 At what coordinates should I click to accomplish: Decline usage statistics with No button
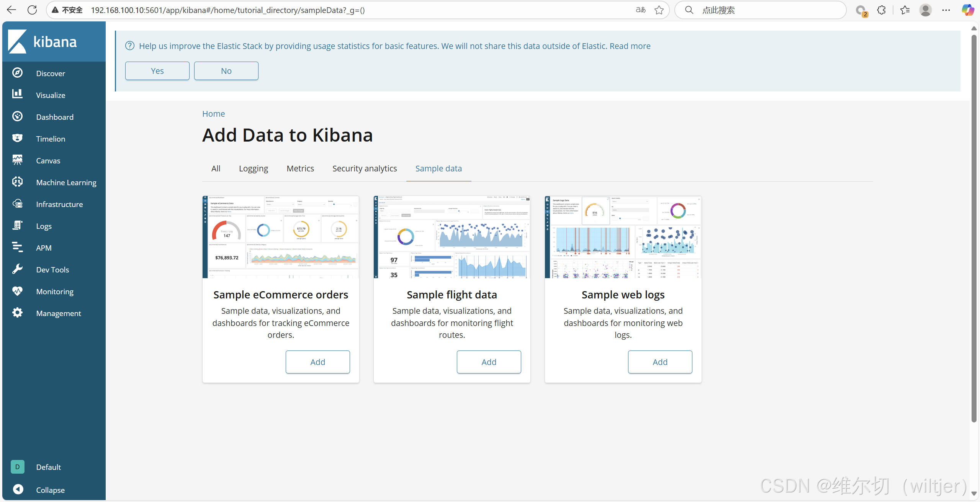coord(226,71)
